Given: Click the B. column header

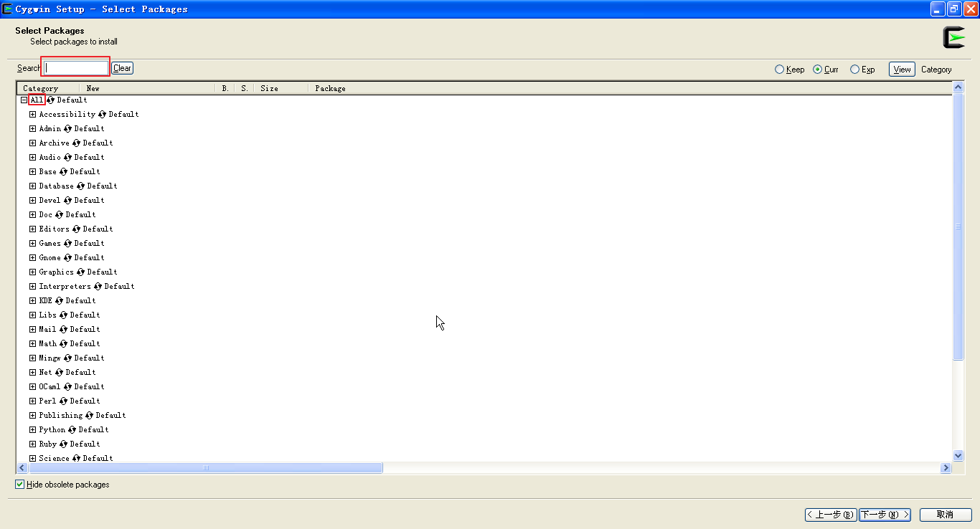Looking at the screenshot, I should 225,88.
